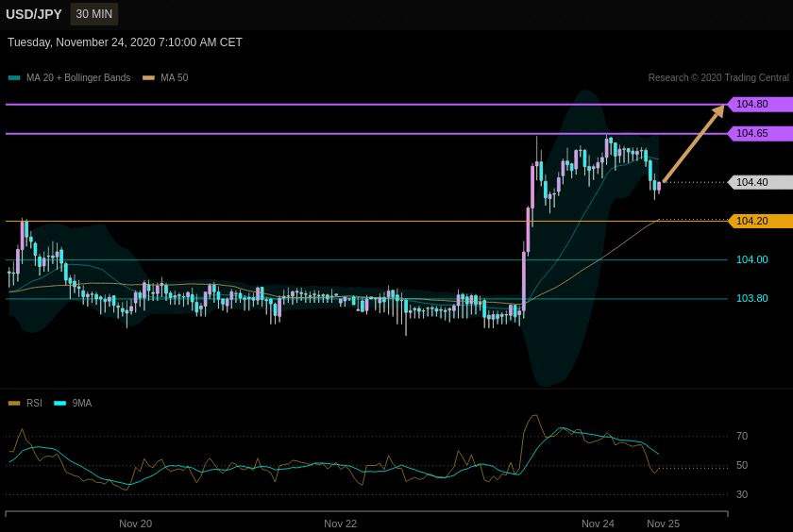The width and height of the screenshot is (793, 532).
Task: Click the 9MA legend color swatch
Action: pos(60,403)
